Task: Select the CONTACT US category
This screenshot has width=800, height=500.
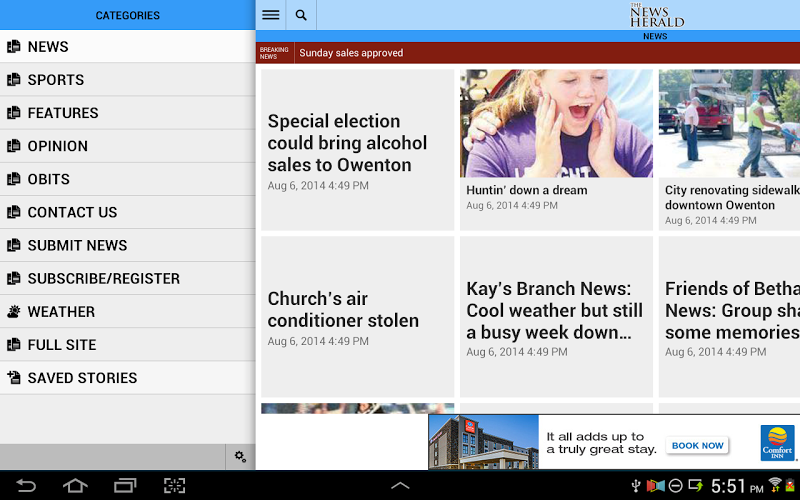Action: click(x=128, y=212)
